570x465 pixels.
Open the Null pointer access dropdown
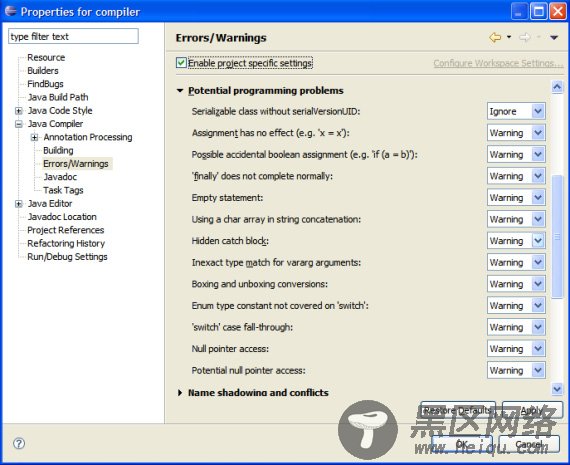[516, 349]
